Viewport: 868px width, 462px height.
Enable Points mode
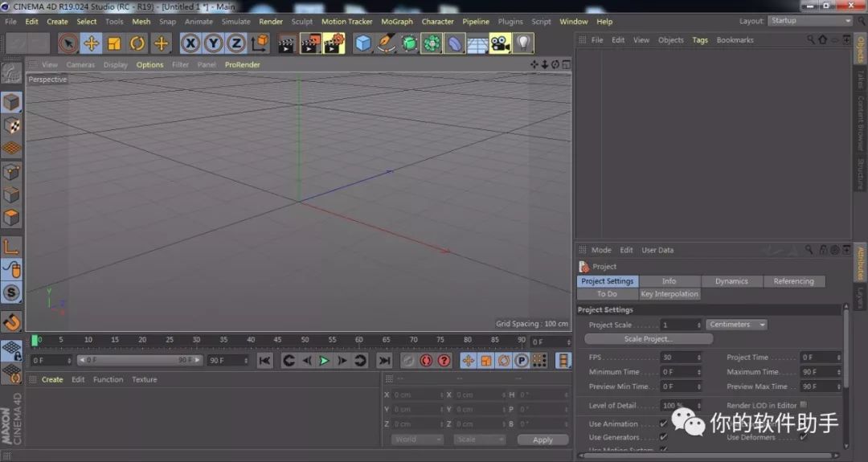coord(11,172)
